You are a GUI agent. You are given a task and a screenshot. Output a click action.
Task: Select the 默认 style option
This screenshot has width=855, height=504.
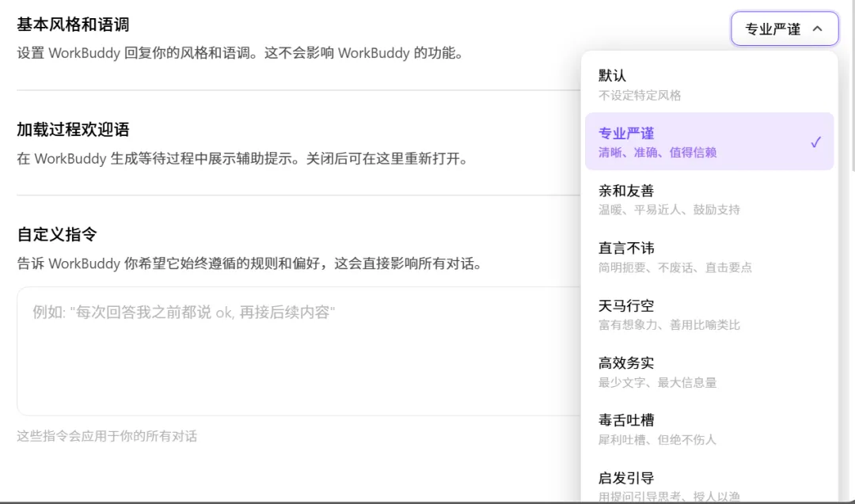[709, 85]
